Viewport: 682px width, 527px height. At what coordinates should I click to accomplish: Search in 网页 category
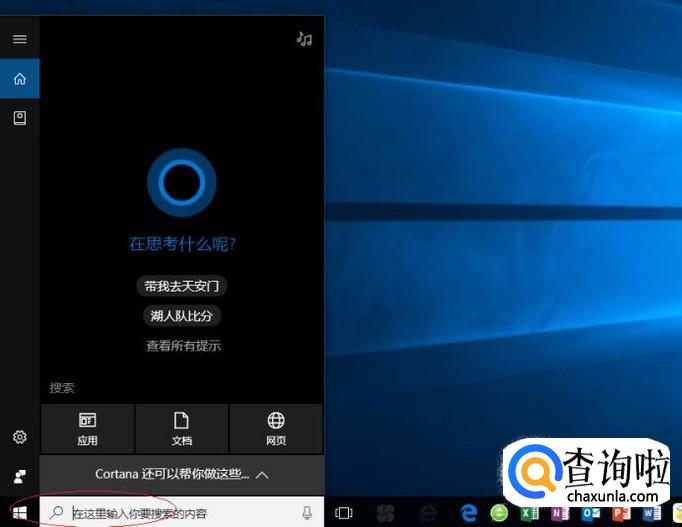coord(276,429)
